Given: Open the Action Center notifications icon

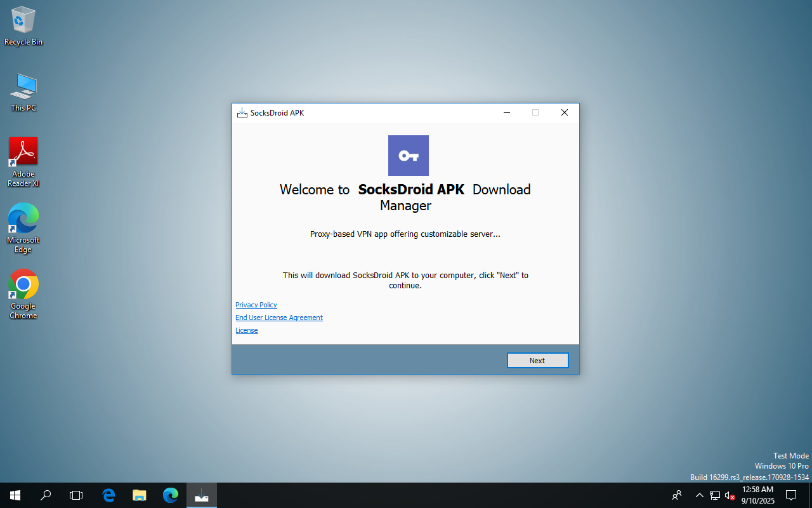Looking at the screenshot, I should 791,495.
